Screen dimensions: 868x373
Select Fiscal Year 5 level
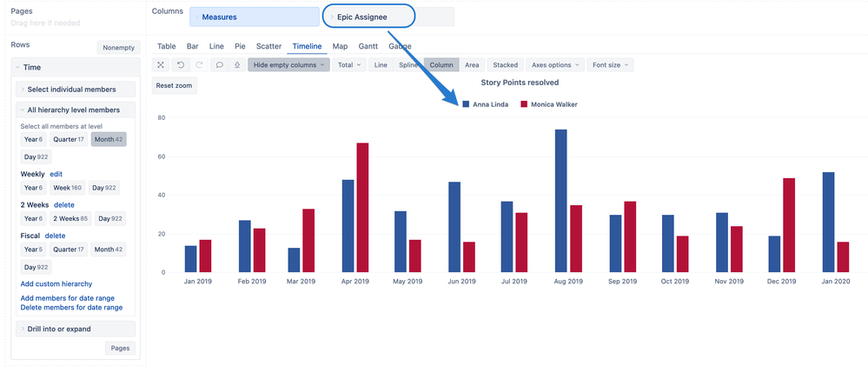point(33,250)
